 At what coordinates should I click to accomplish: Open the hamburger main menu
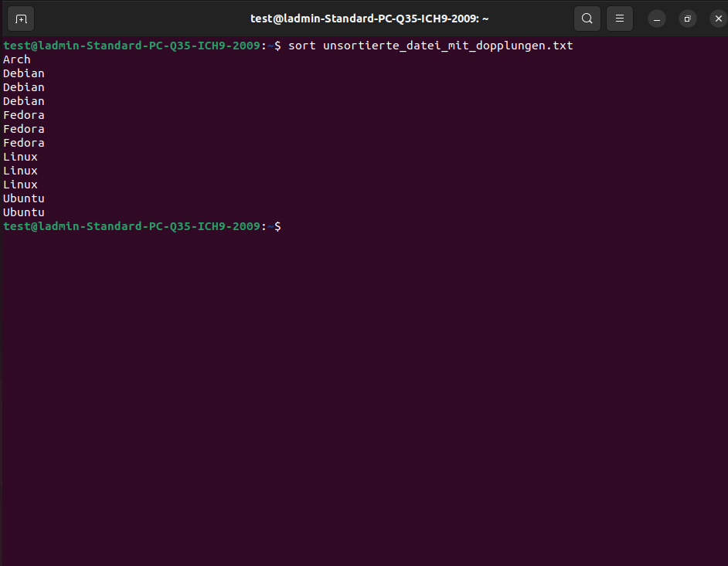click(x=619, y=19)
